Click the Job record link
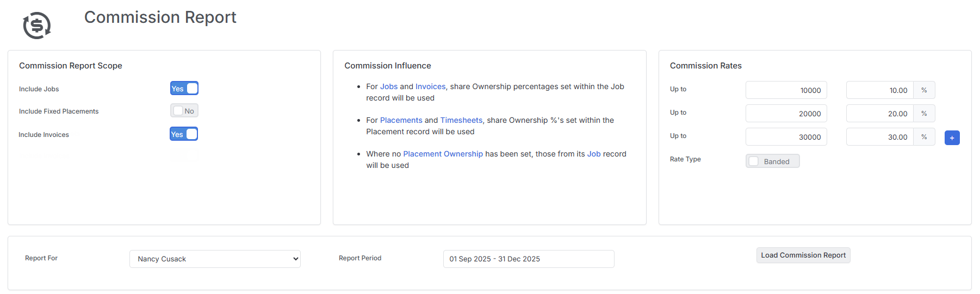Screen dimensions: 980x294 click(594, 154)
